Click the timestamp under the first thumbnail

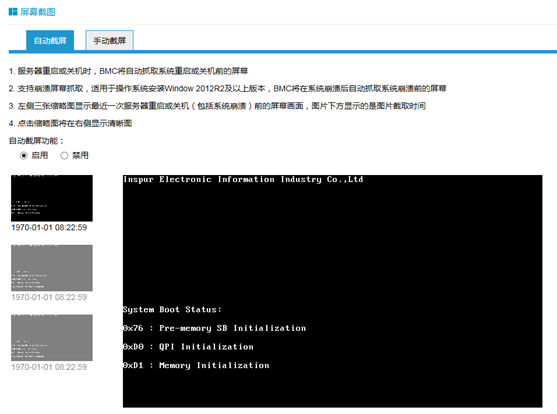49,227
